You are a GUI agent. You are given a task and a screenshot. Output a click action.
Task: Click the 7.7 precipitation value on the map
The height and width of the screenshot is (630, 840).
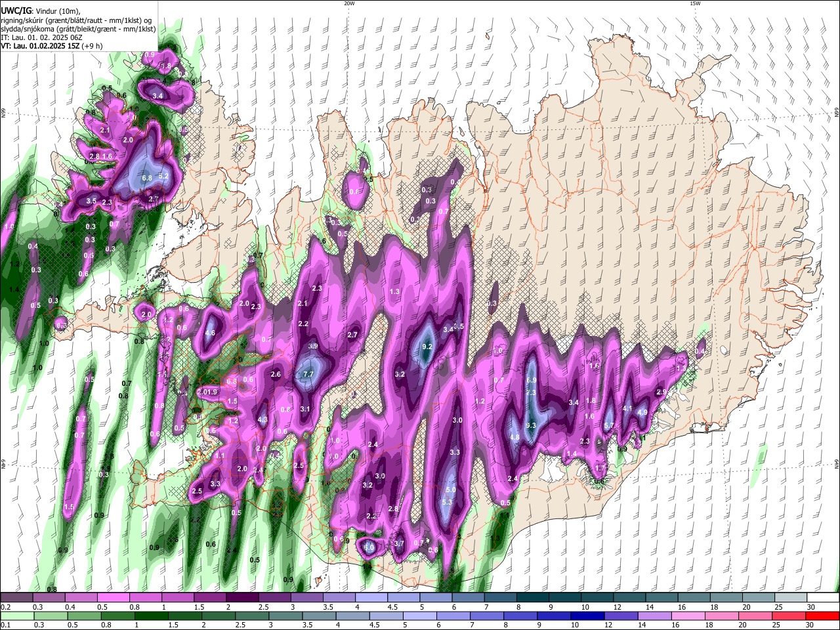[x=309, y=374]
